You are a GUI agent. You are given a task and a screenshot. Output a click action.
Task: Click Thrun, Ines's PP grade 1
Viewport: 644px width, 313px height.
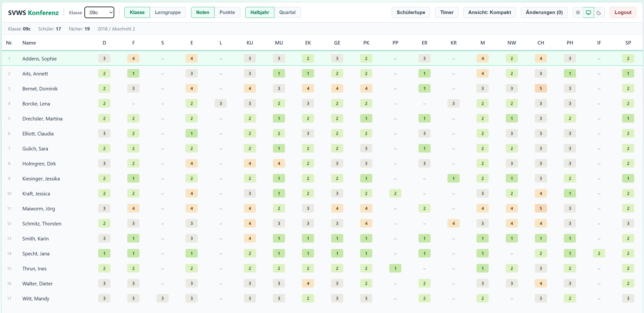click(x=395, y=268)
